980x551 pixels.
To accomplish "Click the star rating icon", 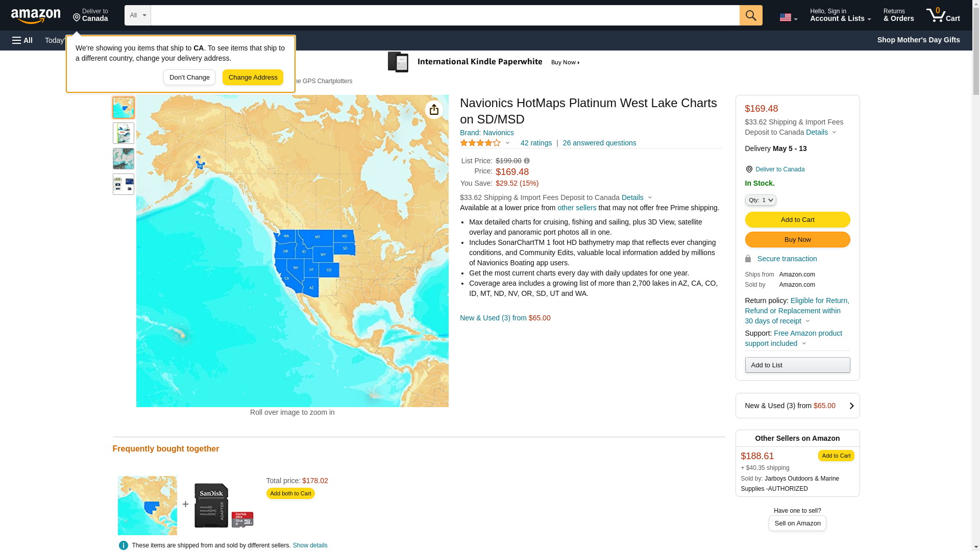I will pos(480,143).
